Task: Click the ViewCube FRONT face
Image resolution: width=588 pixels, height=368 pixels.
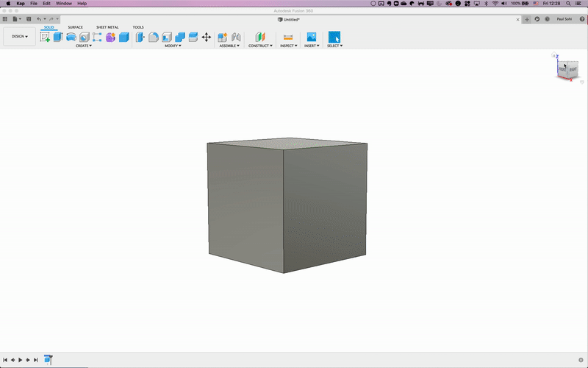Action: (x=562, y=69)
